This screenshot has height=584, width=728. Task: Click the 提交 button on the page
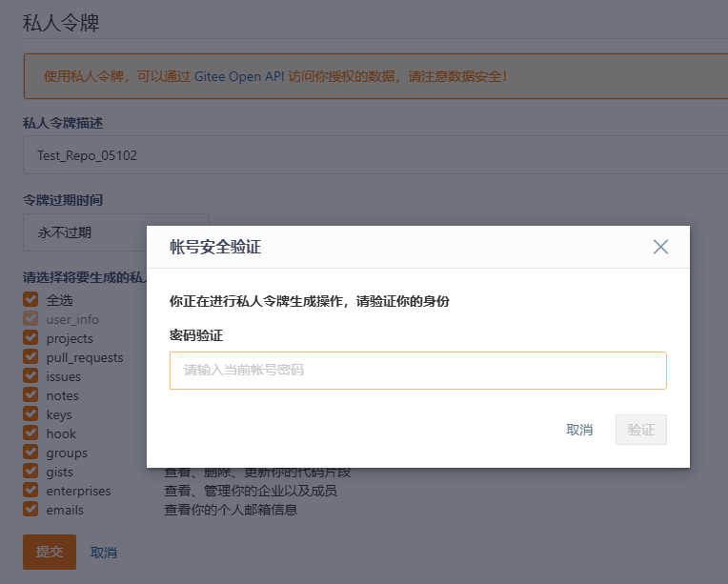[50, 552]
